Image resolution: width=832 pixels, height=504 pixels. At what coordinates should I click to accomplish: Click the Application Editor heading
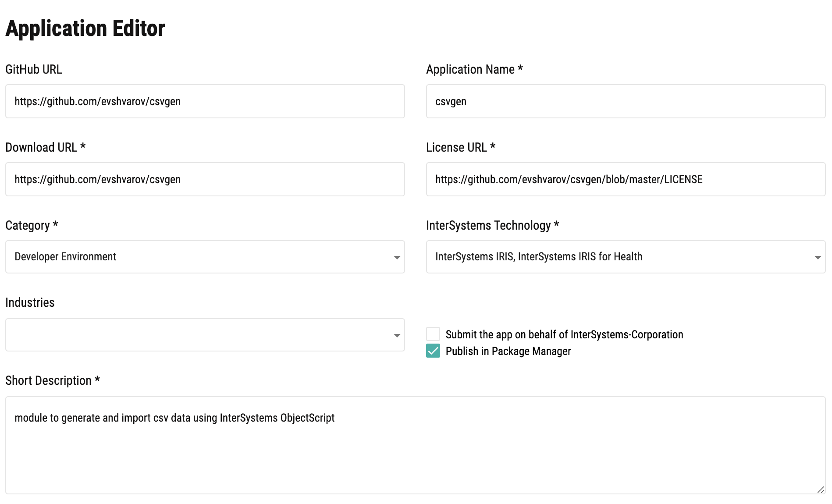(85, 28)
